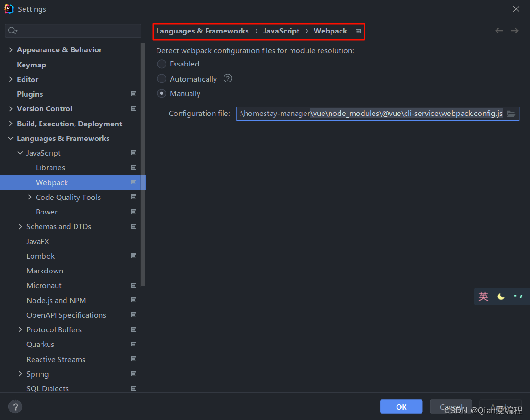Viewport: 530px width, 420px height.
Task: Open the Quarkus settings entry
Action: (40, 344)
